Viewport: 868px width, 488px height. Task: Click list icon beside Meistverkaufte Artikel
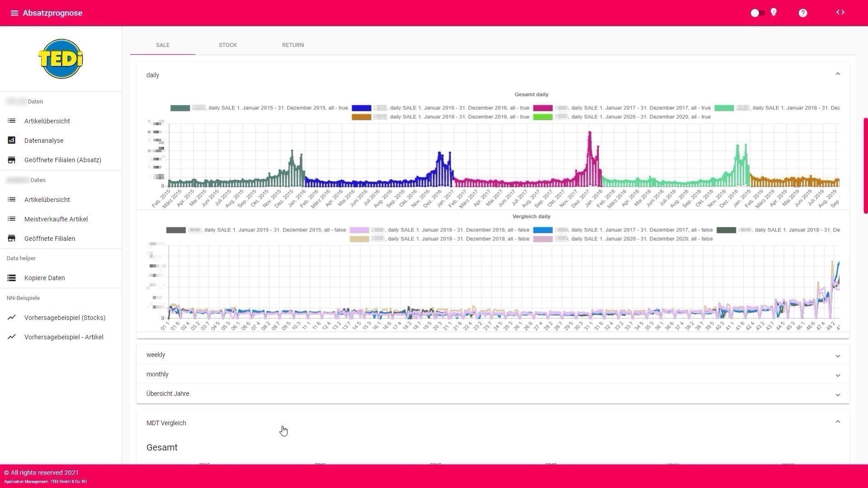pyautogui.click(x=12, y=219)
